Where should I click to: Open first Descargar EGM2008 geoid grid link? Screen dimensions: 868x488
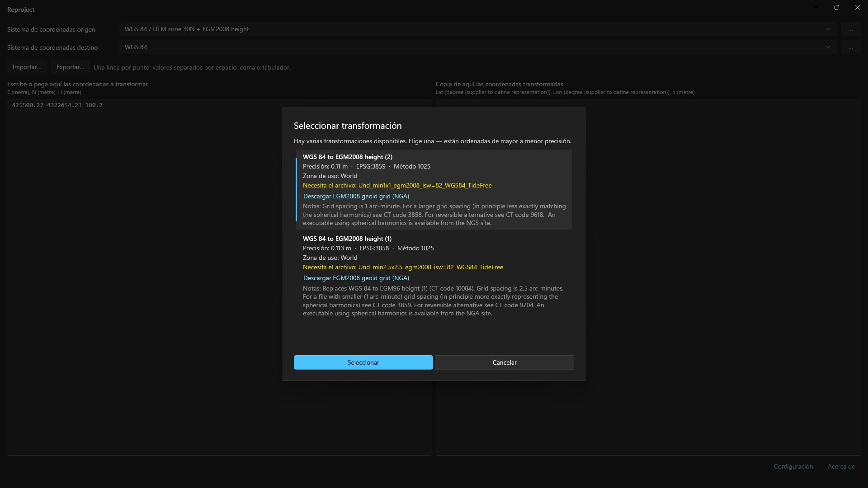coord(356,196)
